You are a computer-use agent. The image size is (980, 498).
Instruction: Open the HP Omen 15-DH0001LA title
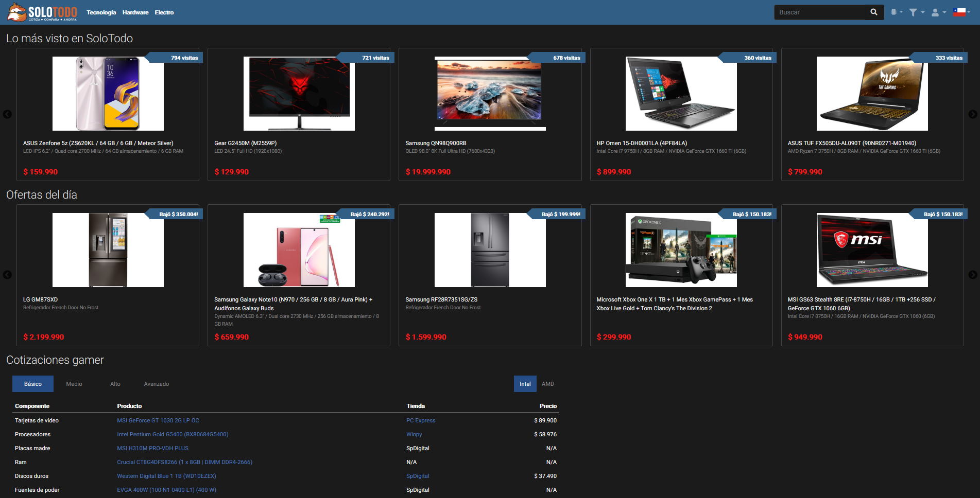642,143
